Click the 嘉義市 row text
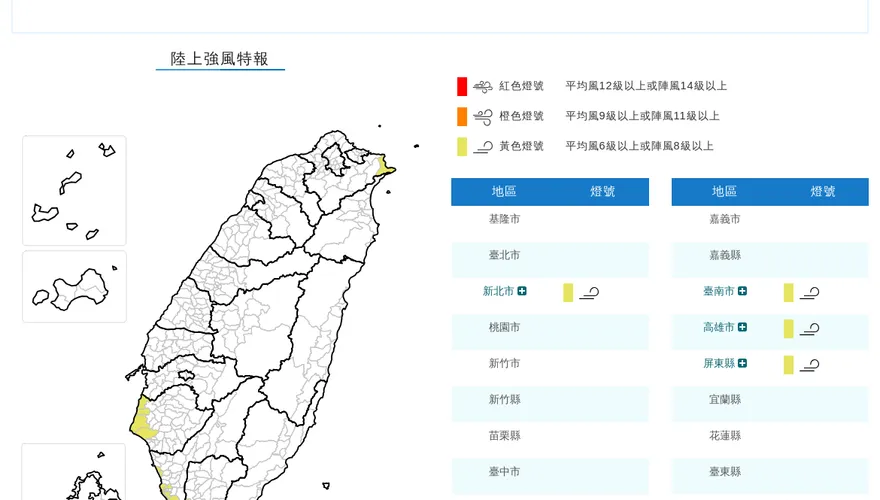The width and height of the screenshot is (880, 500). point(725,219)
